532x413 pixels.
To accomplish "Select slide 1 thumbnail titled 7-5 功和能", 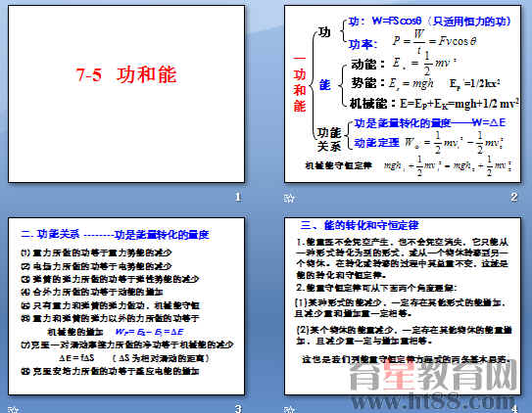I will [126, 94].
